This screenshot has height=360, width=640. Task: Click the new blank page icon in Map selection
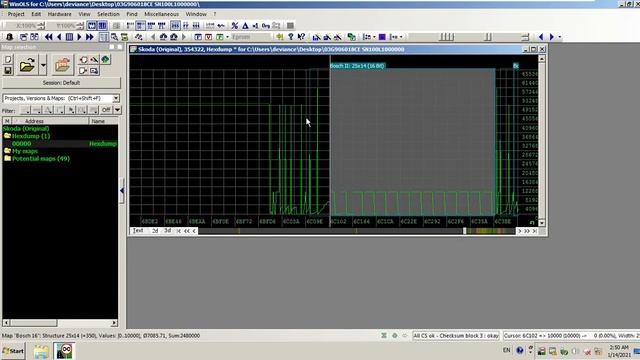(8, 60)
